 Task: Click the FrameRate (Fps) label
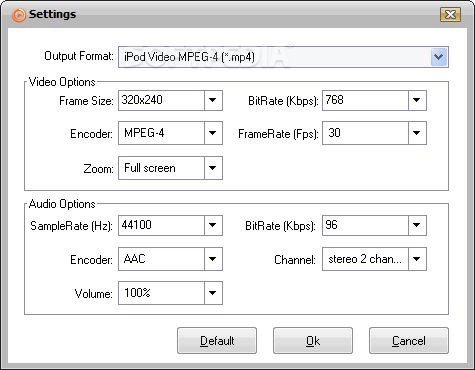(x=278, y=134)
